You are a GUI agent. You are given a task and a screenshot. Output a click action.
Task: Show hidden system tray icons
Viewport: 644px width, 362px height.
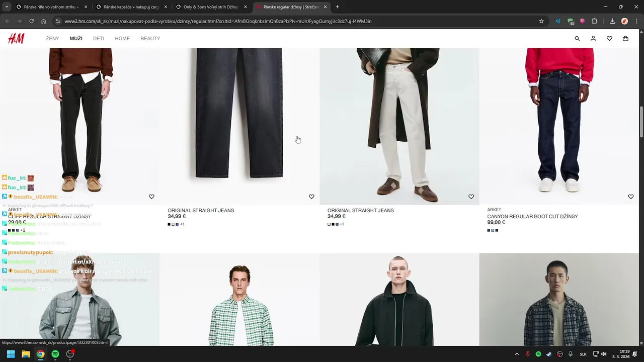pos(516,354)
